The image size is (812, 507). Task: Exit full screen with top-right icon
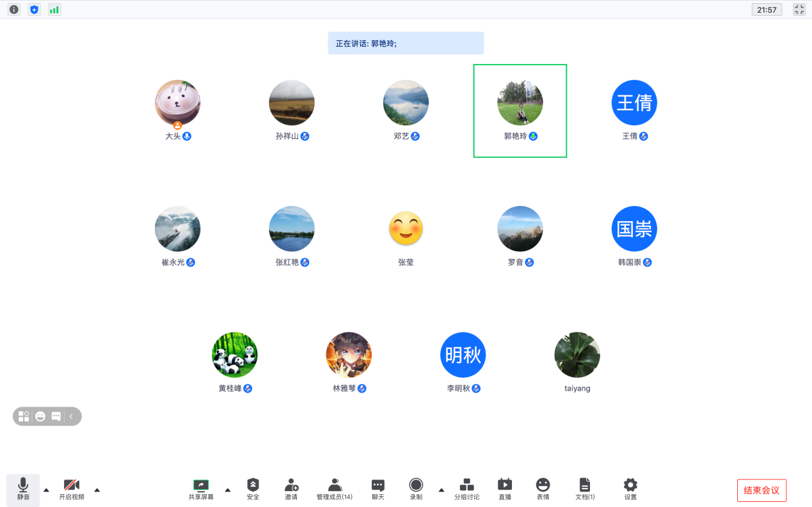pos(799,10)
